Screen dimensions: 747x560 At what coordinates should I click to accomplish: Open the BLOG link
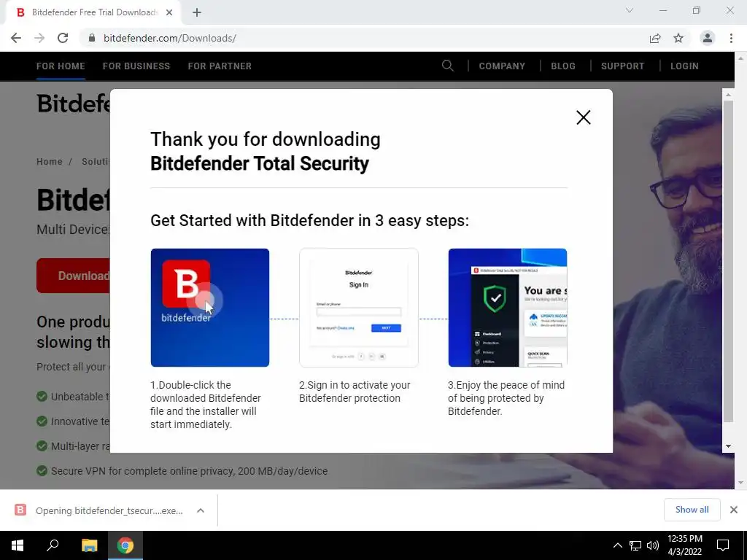563,66
